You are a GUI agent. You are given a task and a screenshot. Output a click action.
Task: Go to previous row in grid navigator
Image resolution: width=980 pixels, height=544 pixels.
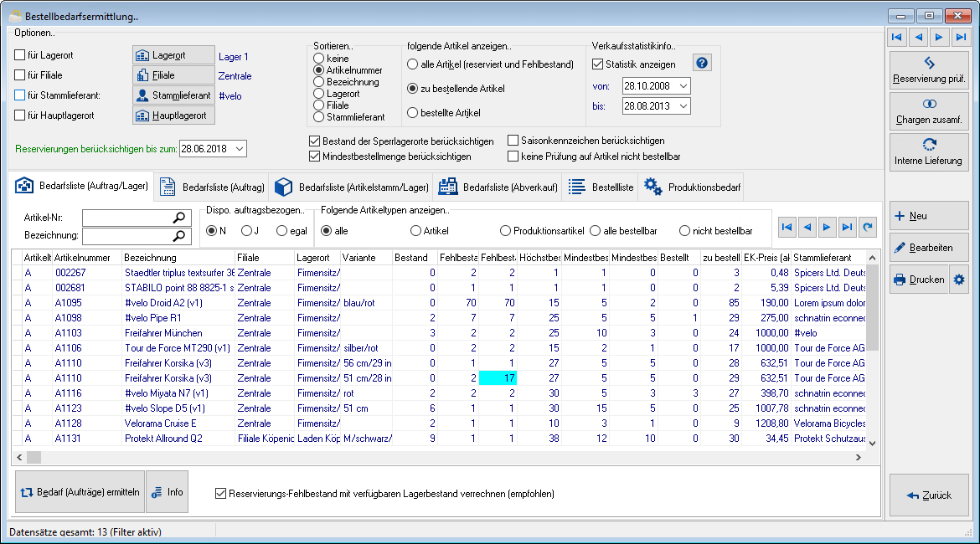(807, 228)
